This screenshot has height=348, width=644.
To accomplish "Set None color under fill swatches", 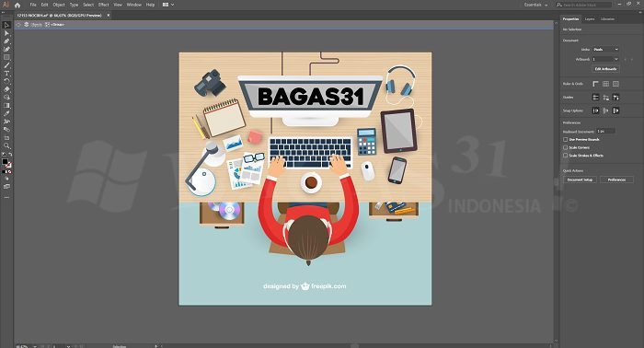I will (10, 172).
